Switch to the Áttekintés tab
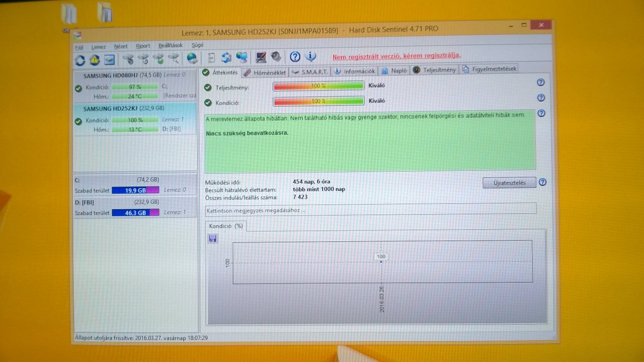The height and width of the screenshot is (362, 644). (x=220, y=73)
